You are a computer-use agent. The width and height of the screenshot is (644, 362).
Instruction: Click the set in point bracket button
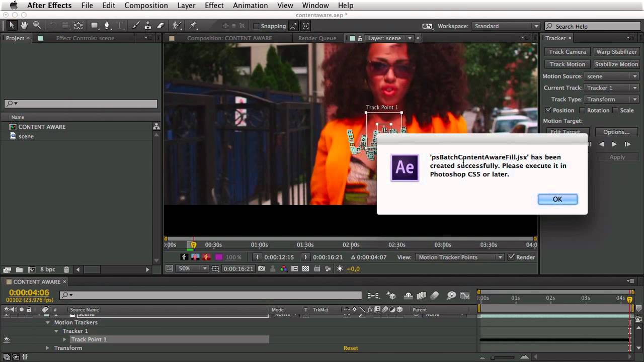pos(257,257)
